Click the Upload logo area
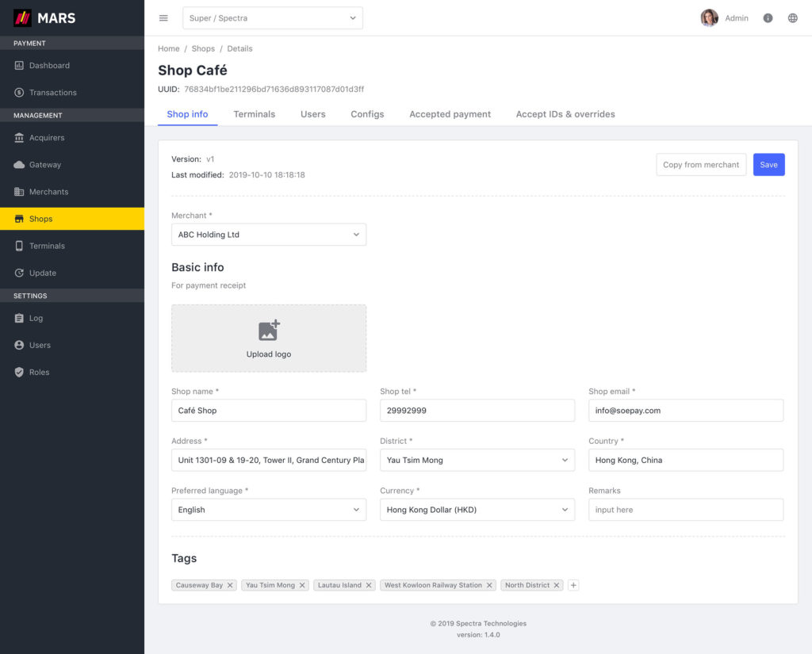 coord(268,337)
